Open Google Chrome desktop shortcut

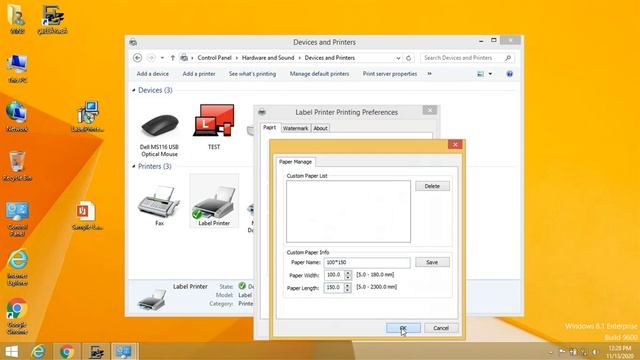coord(17,316)
